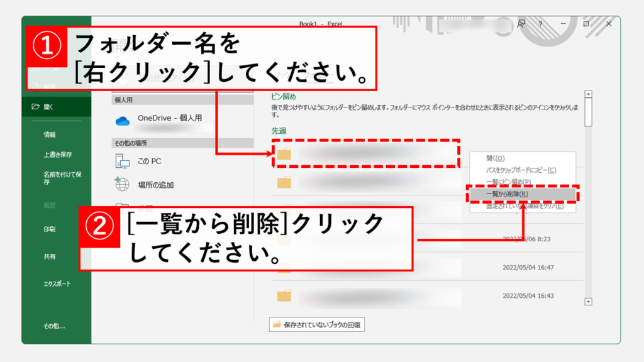Click the 場所の追加 globe icon
This screenshot has width=644, height=362.
[123, 185]
